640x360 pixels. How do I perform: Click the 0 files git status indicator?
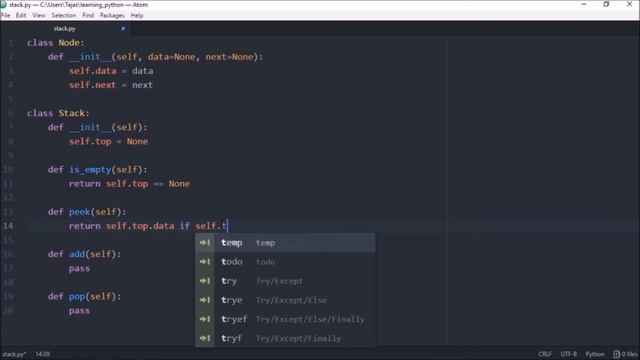625,354
